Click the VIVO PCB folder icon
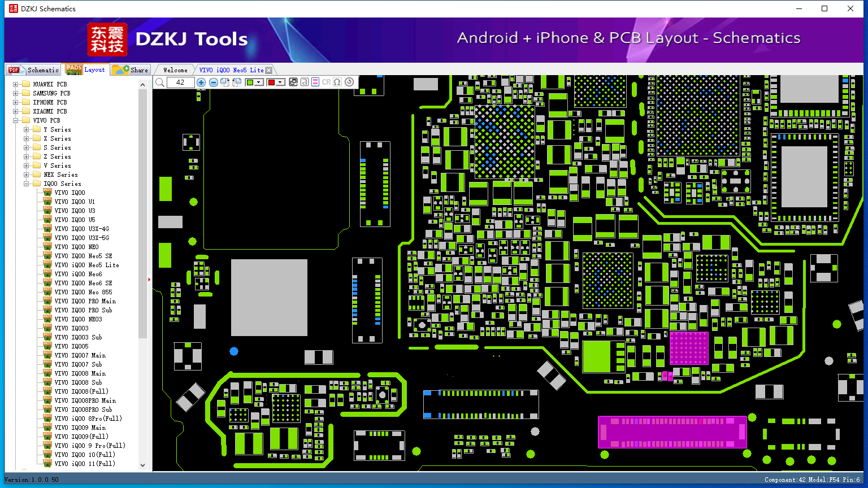 [x=25, y=120]
